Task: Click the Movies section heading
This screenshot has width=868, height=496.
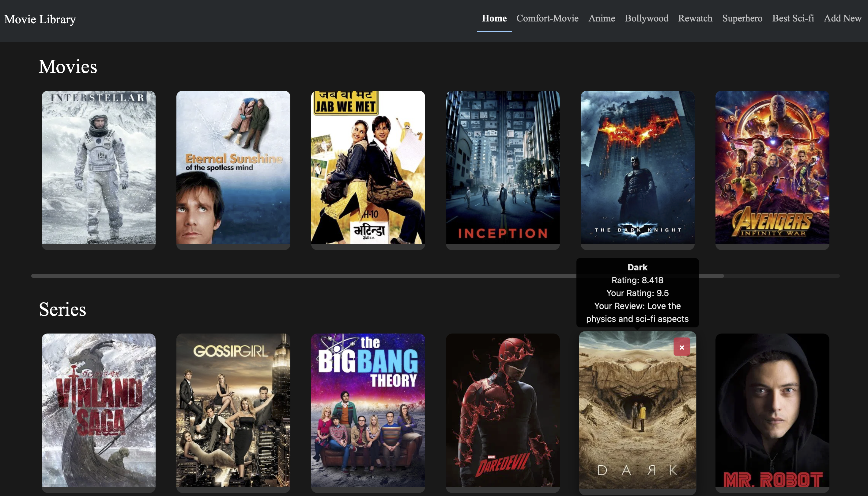Action: point(68,67)
